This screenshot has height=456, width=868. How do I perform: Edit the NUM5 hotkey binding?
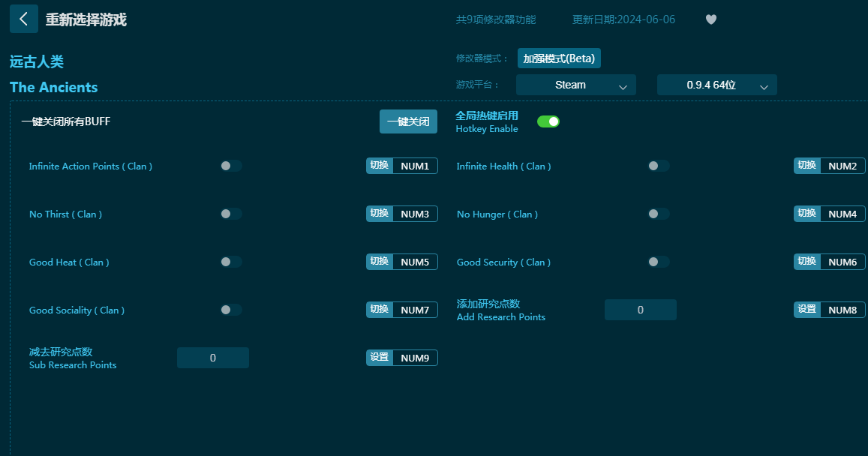coord(415,262)
